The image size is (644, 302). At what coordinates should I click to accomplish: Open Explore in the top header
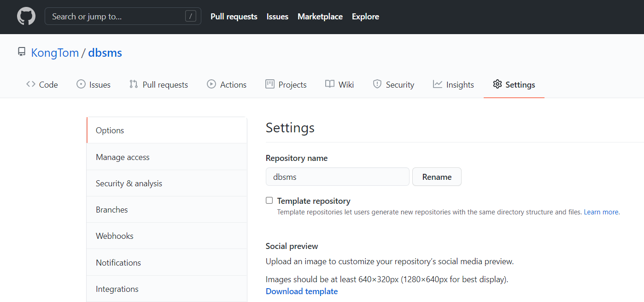point(365,17)
